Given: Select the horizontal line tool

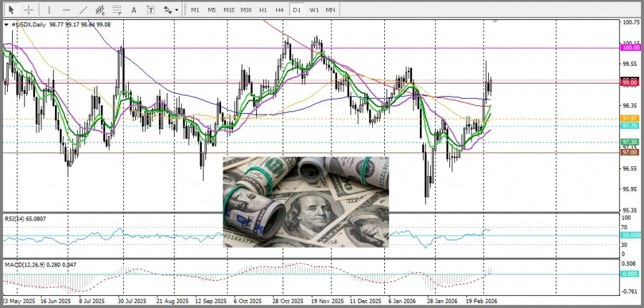Looking at the screenshot, I should click(66, 10).
